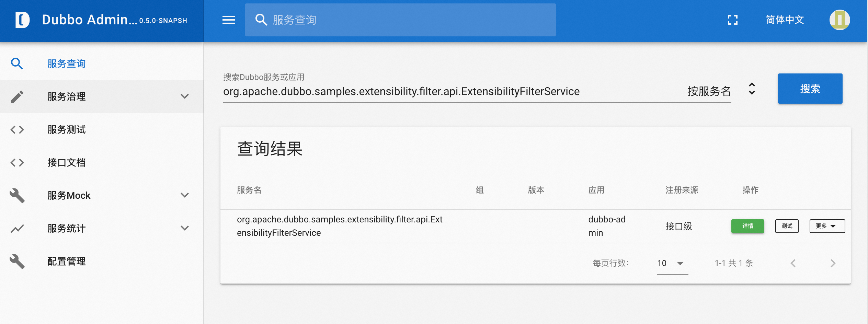Go to previous results page

click(x=793, y=263)
